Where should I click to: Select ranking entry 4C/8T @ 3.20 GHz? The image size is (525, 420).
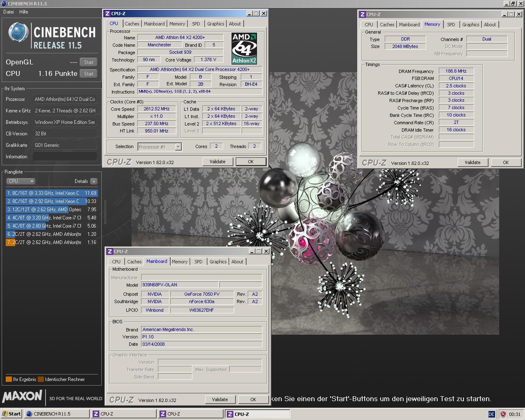pyautogui.click(x=52, y=218)
